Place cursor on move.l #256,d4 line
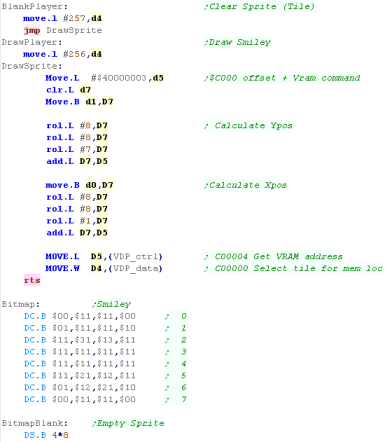This screenshot has height=442, width=385. click(62, 54)
